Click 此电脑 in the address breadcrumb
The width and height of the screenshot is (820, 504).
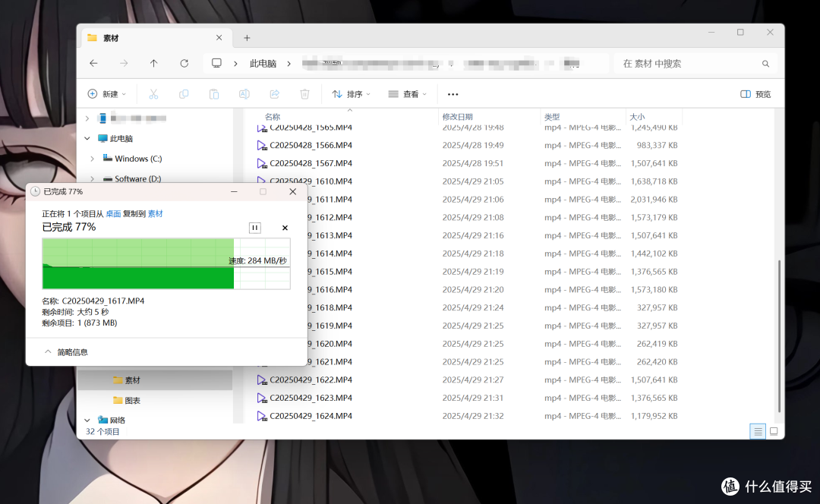click(263, 63)
